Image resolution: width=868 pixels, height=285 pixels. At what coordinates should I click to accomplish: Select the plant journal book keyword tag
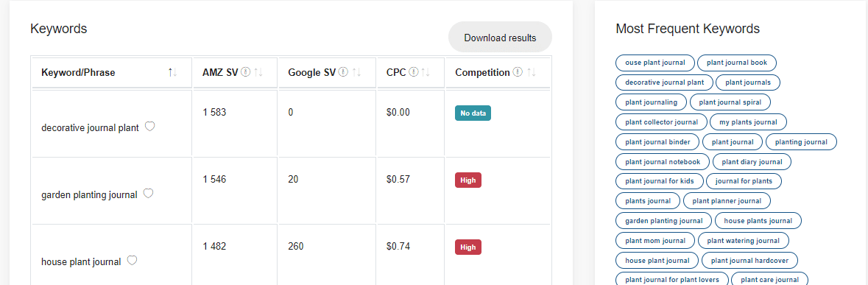pyautogui.click(x=737, y=63)
